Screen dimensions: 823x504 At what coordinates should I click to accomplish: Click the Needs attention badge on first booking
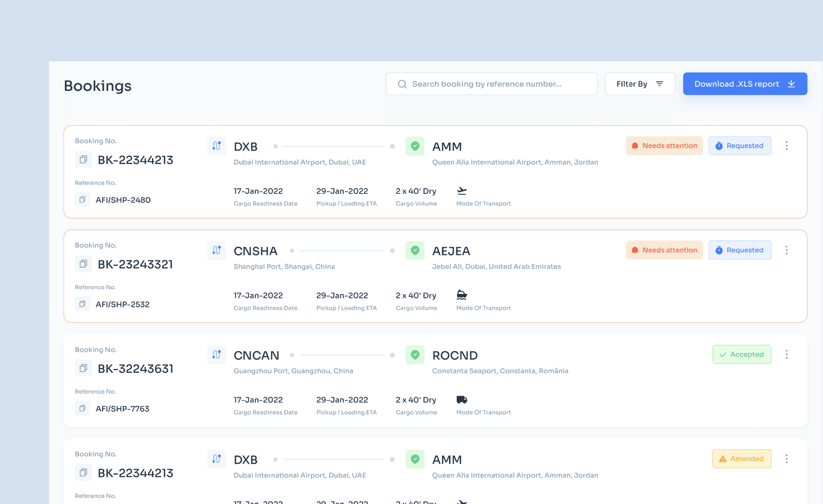[x=664, y=146]
